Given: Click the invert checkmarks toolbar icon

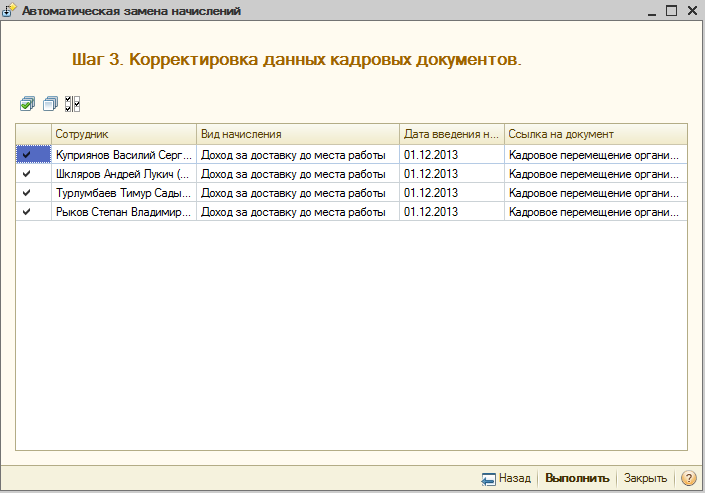Looking at the screenshot, I should [x=72, y=103].
